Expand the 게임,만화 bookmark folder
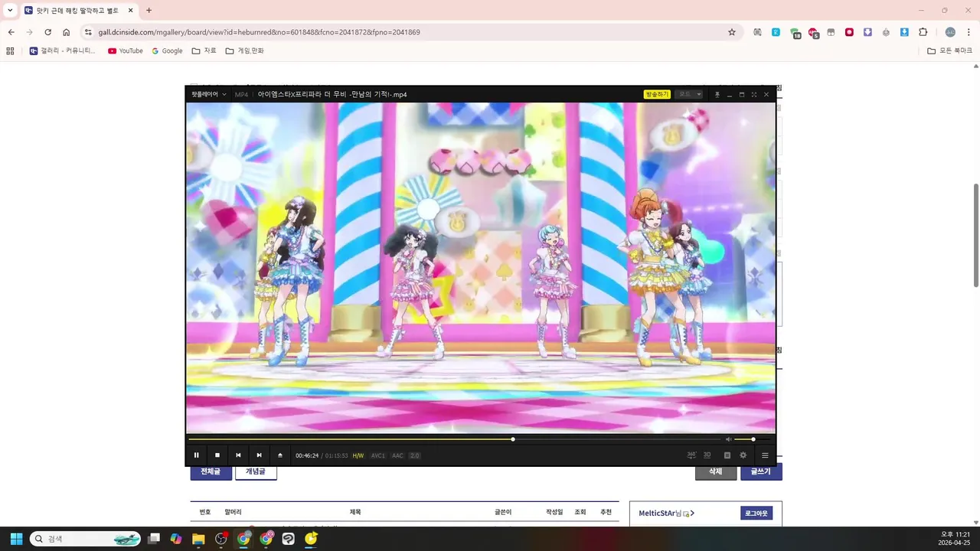The image size is (980, 551). click(244, 51)
